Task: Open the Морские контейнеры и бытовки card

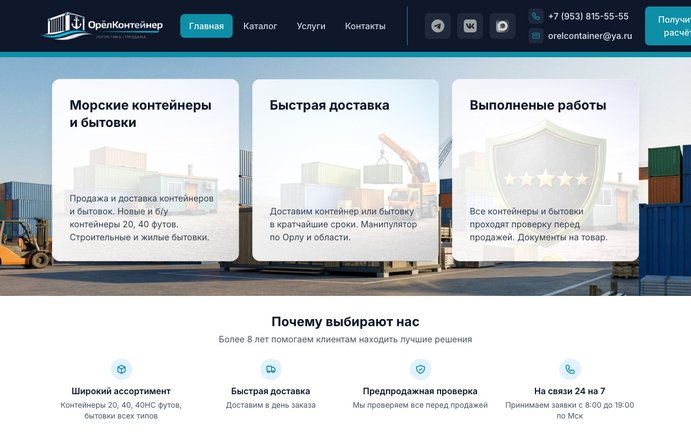Action: click(x=145, y=170)
